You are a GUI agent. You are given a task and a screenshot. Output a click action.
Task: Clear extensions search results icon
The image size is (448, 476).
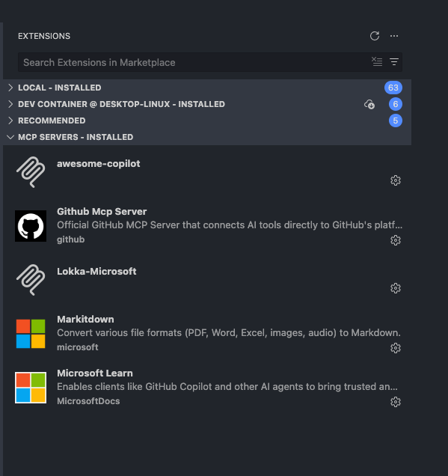point(377,62)
